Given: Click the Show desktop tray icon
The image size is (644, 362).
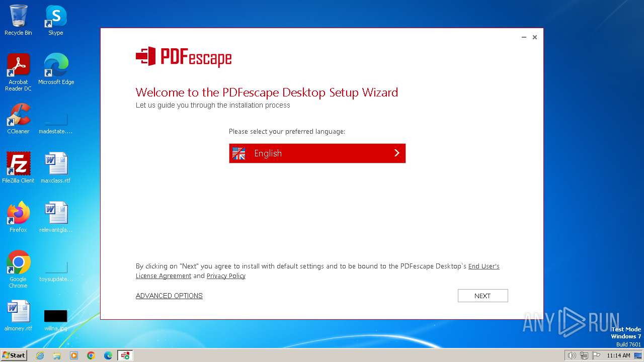Looking at the screenshot, I should click(x=638, y=355).
